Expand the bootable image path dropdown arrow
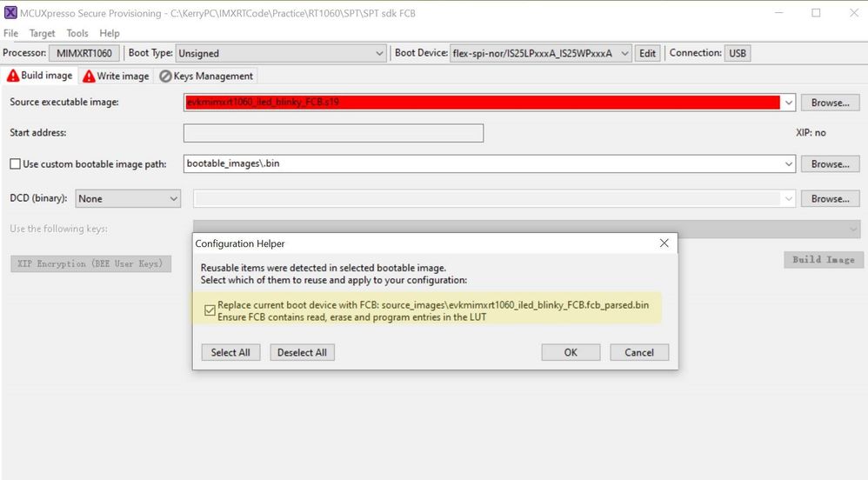The width and height of the screenshot is (868, 480). pos(788,163)
